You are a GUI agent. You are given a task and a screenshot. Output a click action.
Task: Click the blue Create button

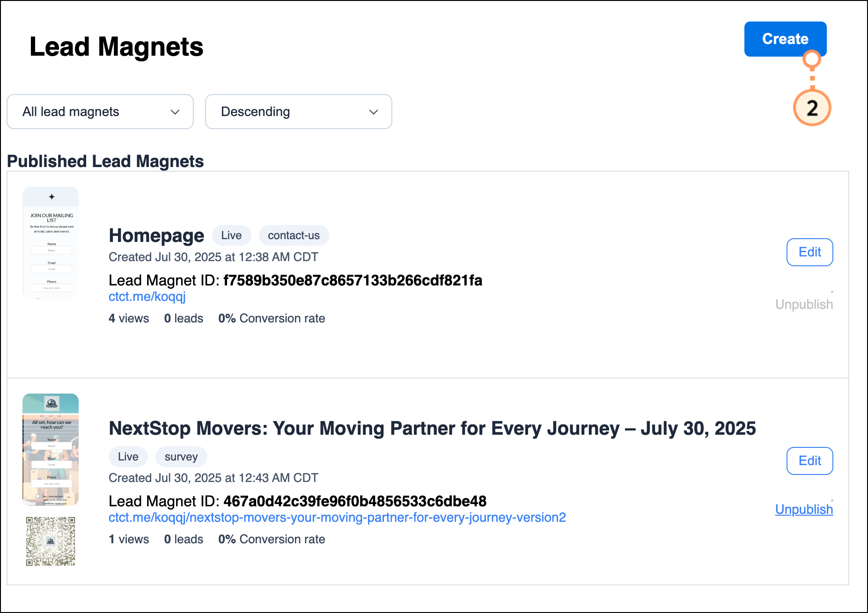click(x=785, y=39)
